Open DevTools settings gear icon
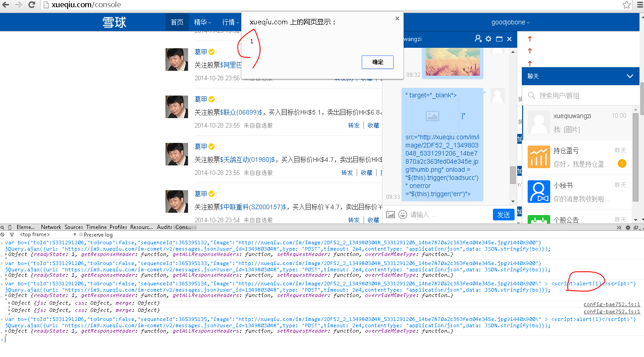 point(627,227)
